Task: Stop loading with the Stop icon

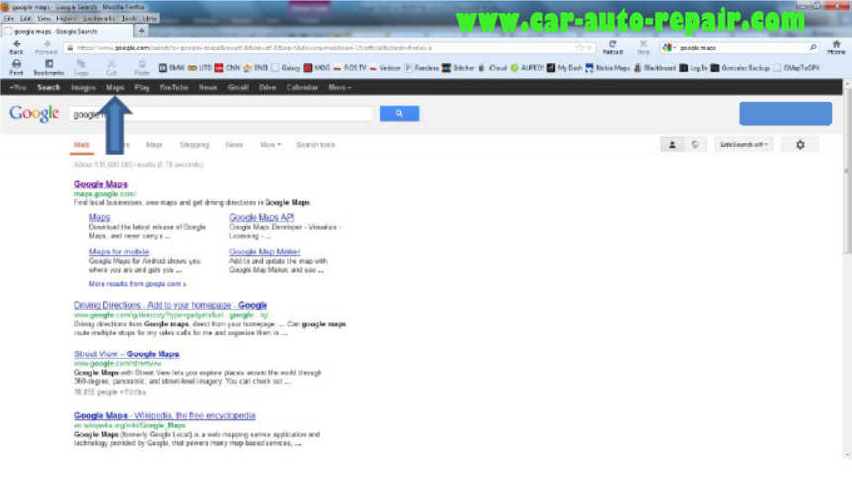Action: (x=643, y=47)
